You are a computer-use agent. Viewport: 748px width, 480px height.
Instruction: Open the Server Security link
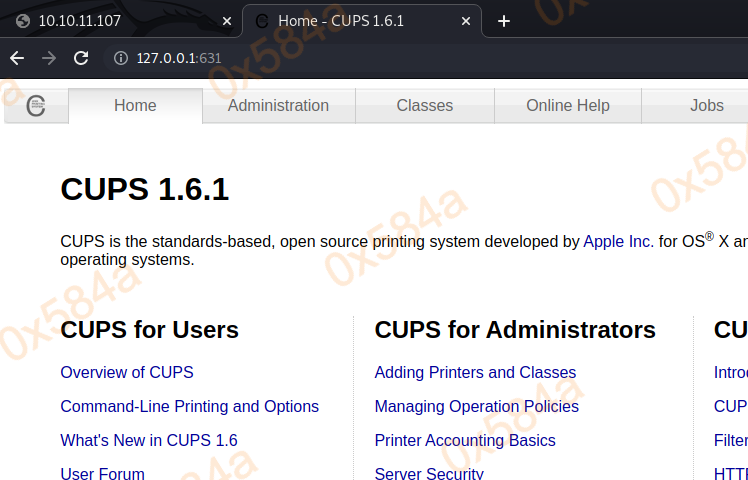coord(429,474)
